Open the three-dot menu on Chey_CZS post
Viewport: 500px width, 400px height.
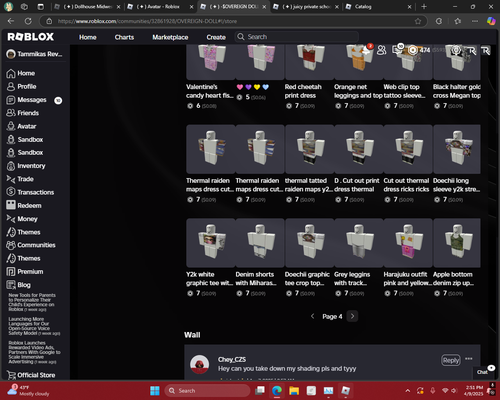point(469,359)
